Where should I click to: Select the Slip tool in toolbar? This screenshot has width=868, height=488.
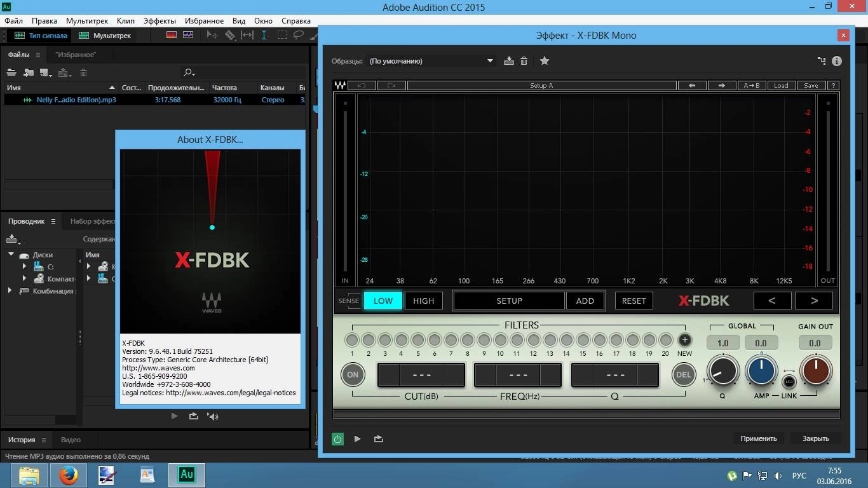coord(247,36)
